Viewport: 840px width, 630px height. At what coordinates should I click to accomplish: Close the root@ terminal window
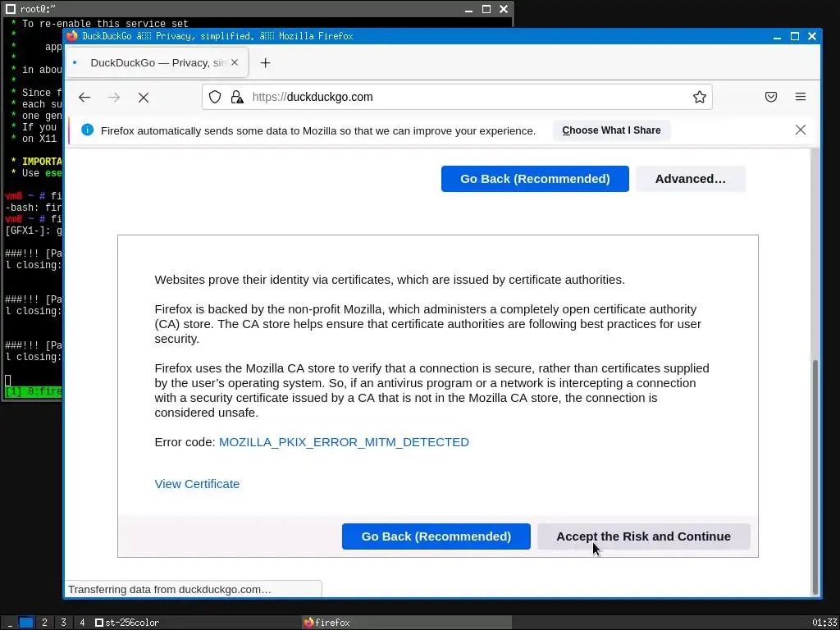504,9
